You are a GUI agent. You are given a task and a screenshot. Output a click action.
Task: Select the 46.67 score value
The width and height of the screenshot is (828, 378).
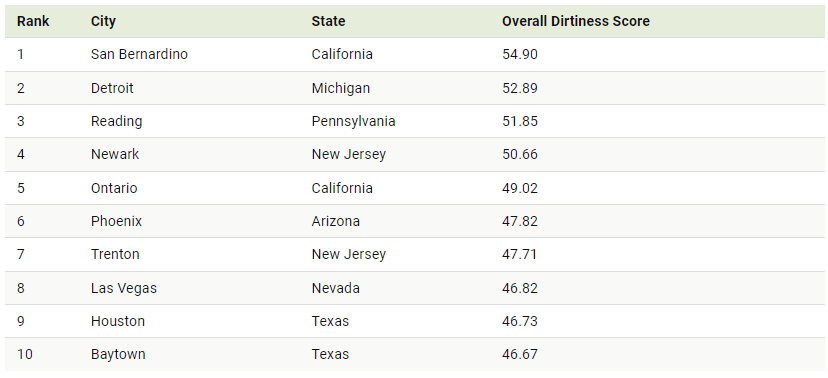click(x=520, y=354)
